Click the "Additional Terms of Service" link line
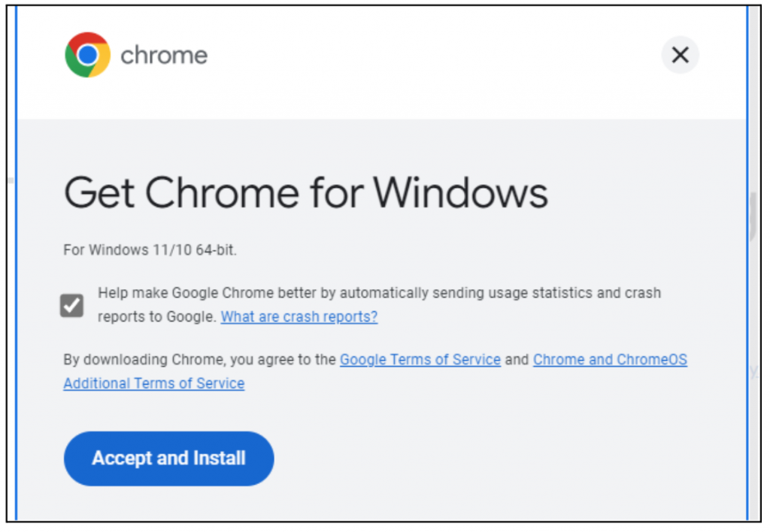 [153, 383]
